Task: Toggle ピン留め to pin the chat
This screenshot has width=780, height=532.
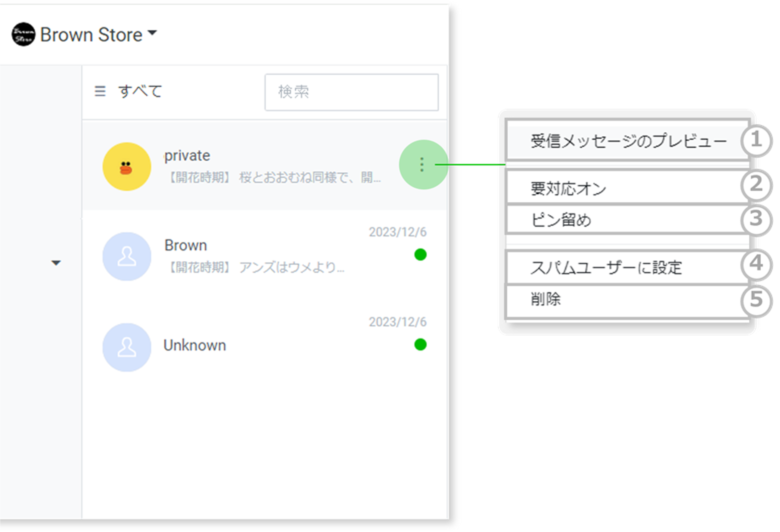Action: pos(561,220)
